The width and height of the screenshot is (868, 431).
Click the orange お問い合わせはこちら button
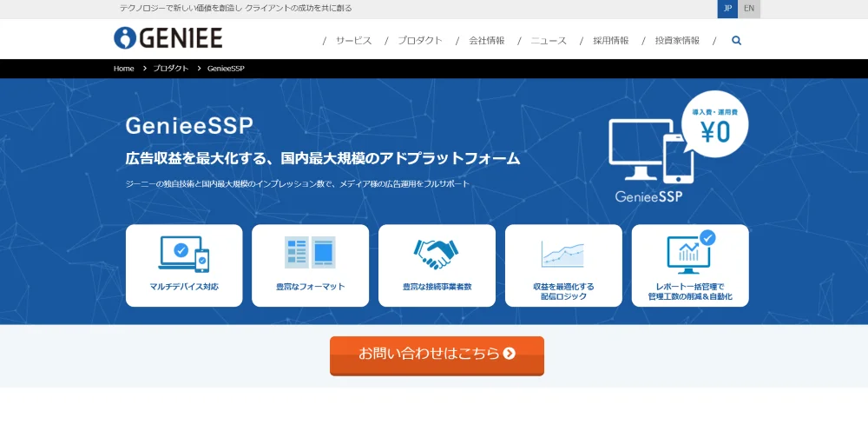click(x=437, y=355)
